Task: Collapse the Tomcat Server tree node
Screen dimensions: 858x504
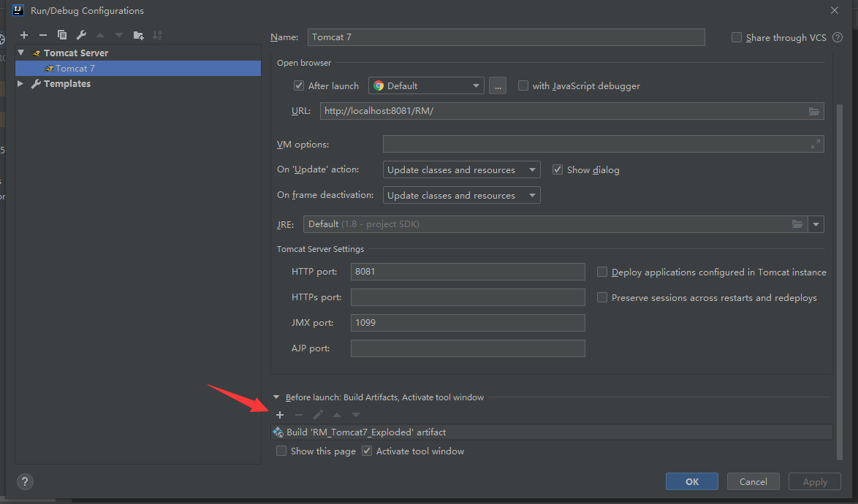Action: tap(20, 53)
